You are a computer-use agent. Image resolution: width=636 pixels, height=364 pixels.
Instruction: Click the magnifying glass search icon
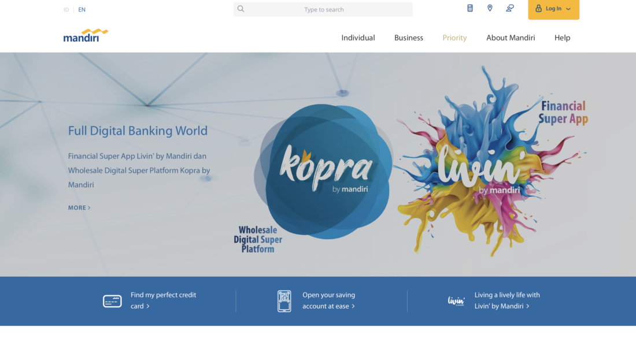click(x=241, y=9)
